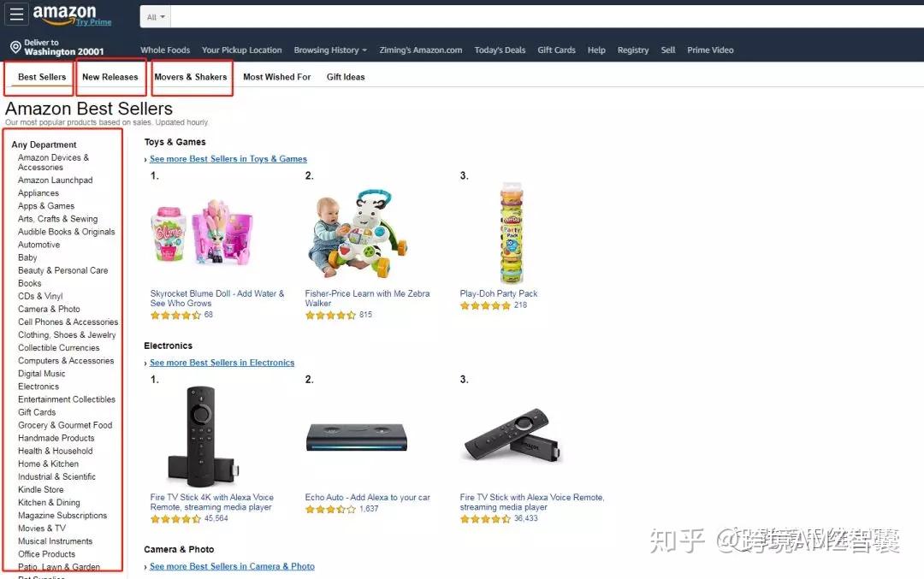Click the Amazon logo
Image resolution: width=924 pixels, height=579 pixels.
[x=65, y=15]
